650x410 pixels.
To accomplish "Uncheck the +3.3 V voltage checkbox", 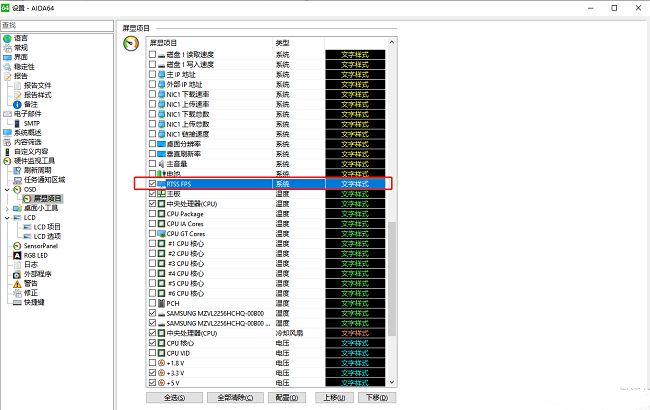I will point(153,373).
